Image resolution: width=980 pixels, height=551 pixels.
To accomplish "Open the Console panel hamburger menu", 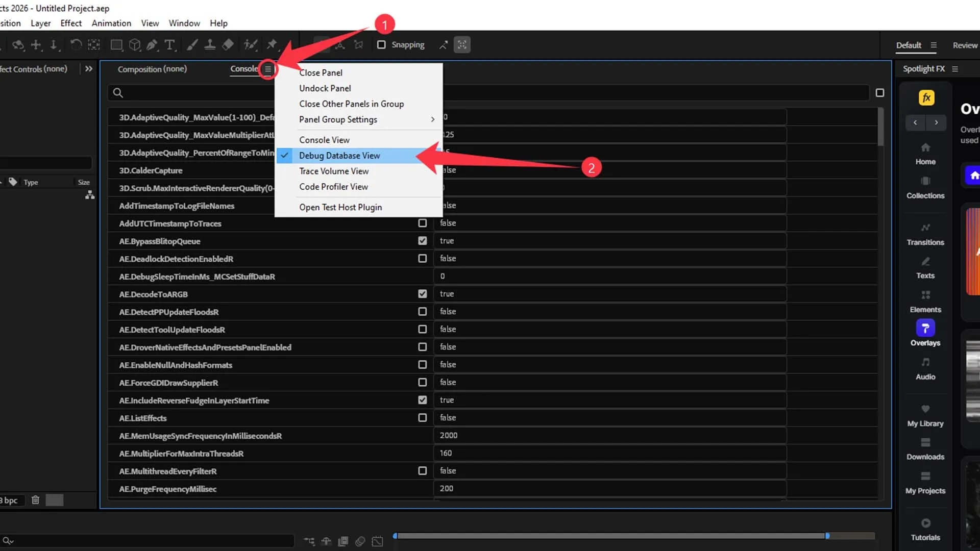I will point(268,69).
